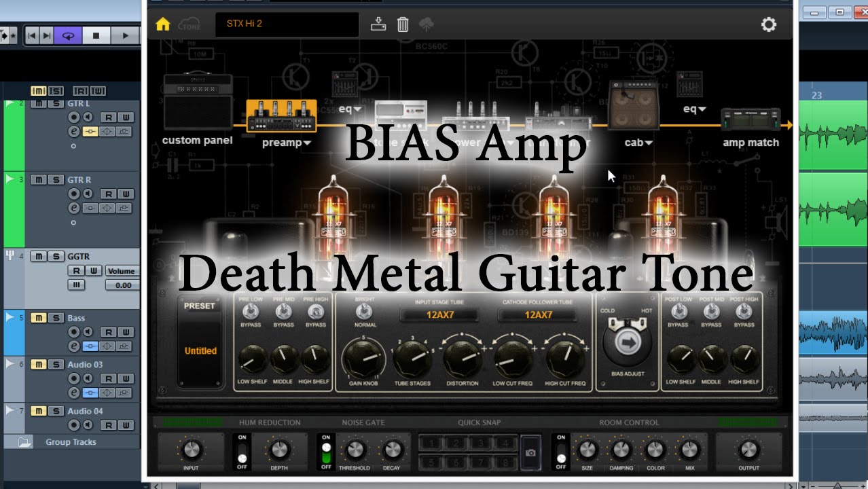The image size is (868, 489).
Task: Adjust the Low Cut Freq knob
Action: pos(513,359)
